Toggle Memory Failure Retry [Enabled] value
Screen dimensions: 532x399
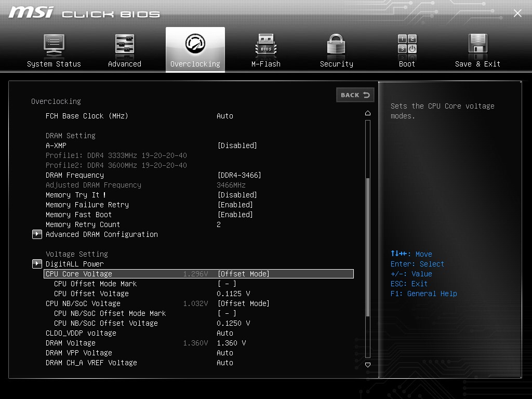tap(235, 205)
